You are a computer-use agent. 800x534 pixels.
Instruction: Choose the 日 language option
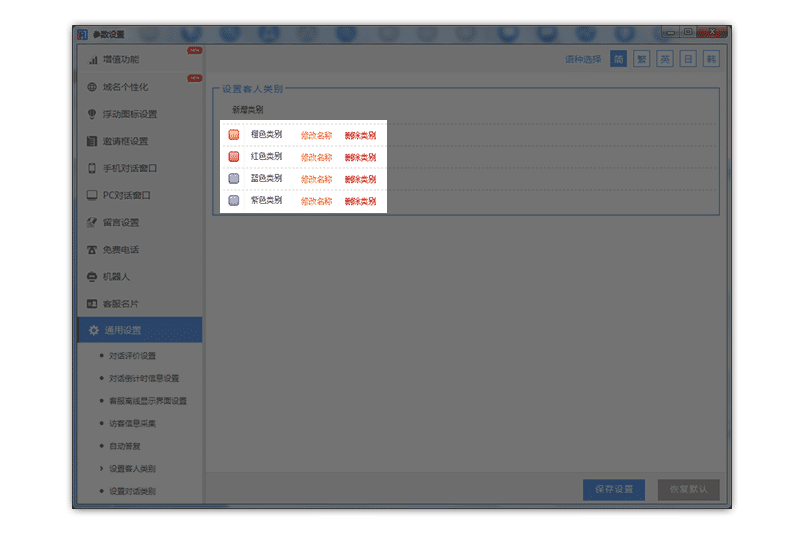688,59
